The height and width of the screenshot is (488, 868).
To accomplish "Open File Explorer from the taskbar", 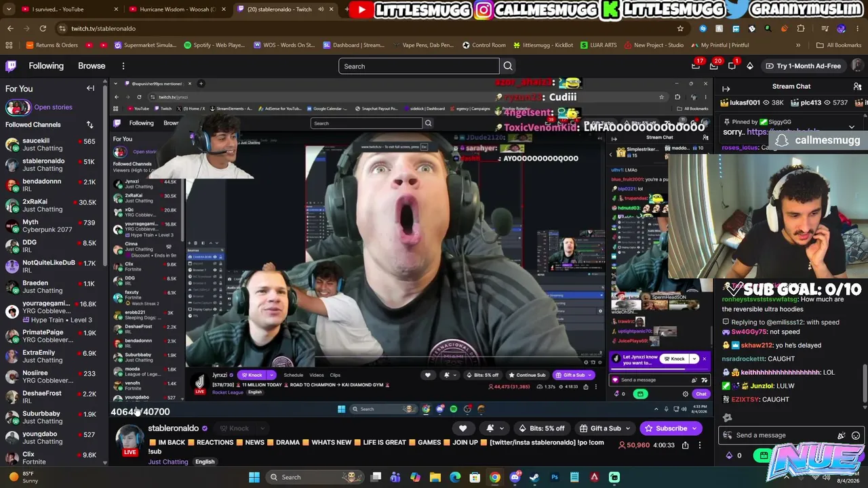I will point(435,477).
